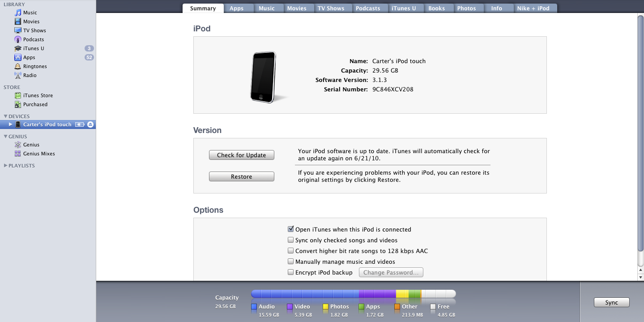
Task: Click the 4.85 GB free space label
Action: pos(446,315)
